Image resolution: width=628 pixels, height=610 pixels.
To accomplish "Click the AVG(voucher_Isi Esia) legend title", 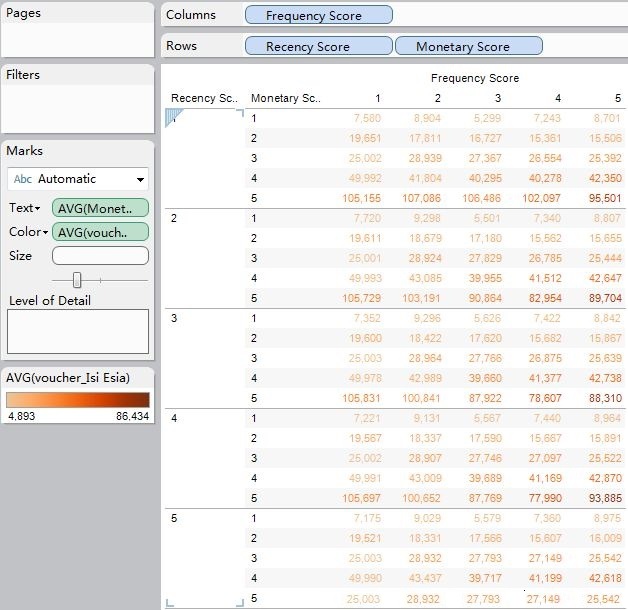I will click(68, 377).
